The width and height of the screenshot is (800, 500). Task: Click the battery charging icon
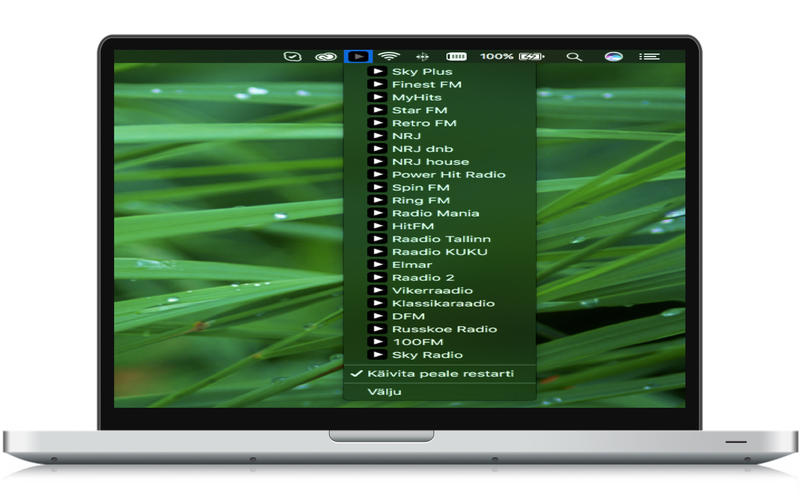[x=531, y=57]
